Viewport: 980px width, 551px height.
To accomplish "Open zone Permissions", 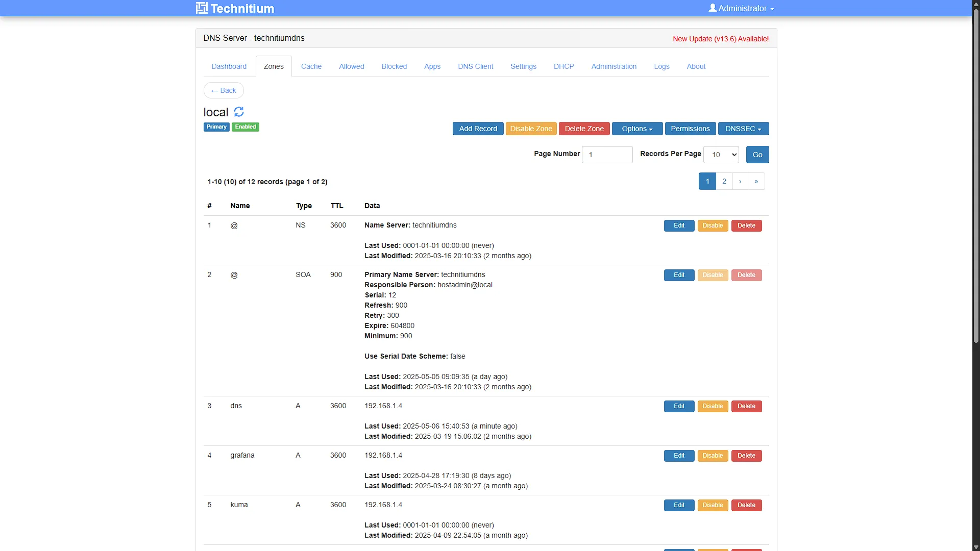I will (691, 129).
